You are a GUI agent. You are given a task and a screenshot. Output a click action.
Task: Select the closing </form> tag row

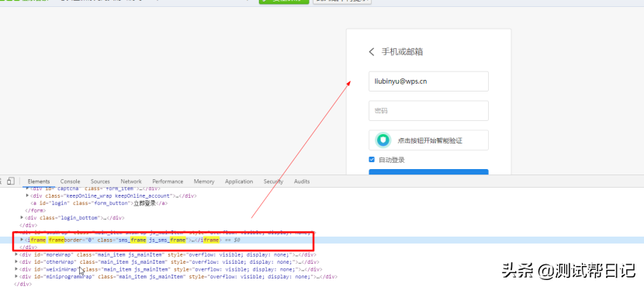click(x=36, y=211)
